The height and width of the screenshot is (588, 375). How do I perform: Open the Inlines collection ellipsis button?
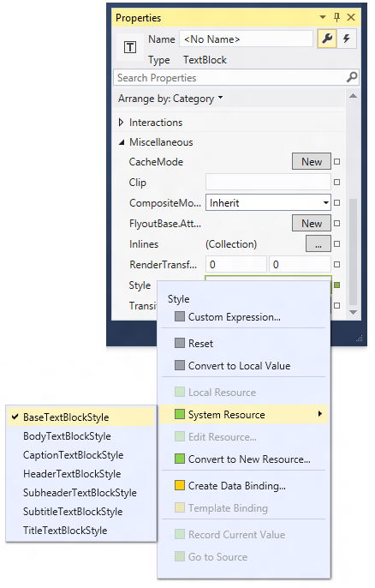tap(318, 244)
